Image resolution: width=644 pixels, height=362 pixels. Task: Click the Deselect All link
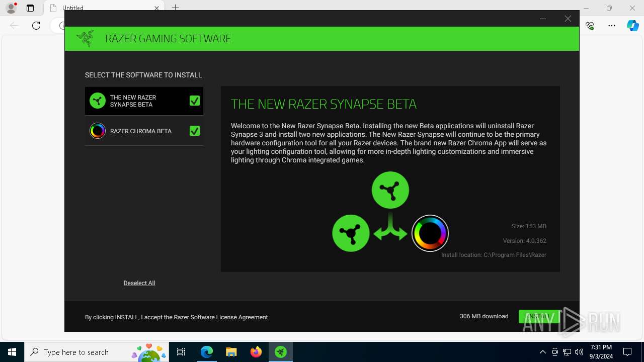click(139, 283)
